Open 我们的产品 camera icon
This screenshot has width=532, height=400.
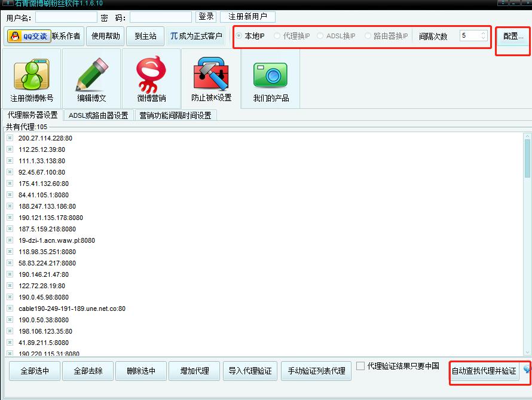pyautogui.click(x=271, y=79)
